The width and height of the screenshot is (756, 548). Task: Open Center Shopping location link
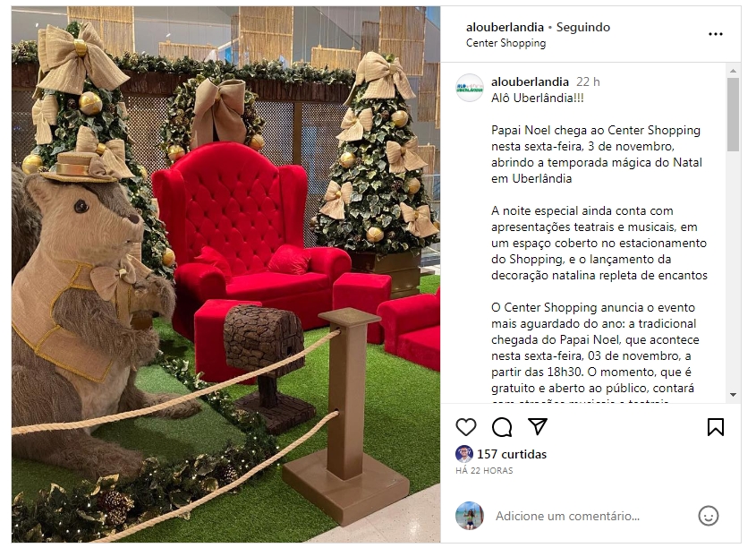point(505,43)
